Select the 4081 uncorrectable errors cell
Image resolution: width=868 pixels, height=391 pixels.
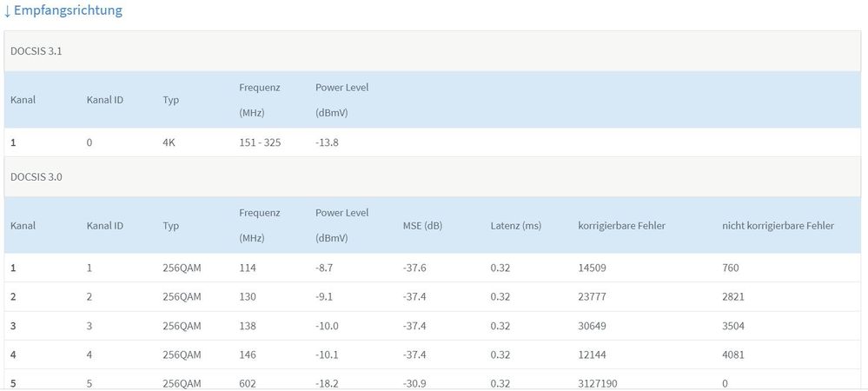coord(733,355)
